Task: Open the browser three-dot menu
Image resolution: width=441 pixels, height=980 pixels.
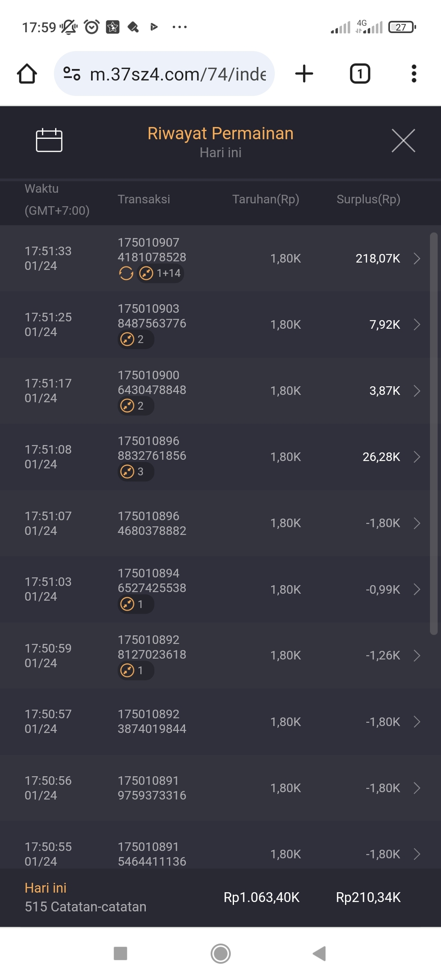Action: (x=414, y=74)
